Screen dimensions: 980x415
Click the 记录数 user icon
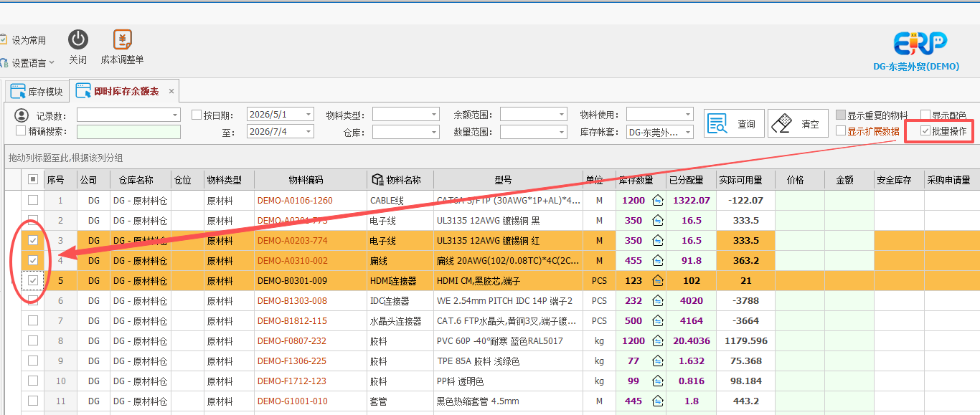(x=22, y=115)
